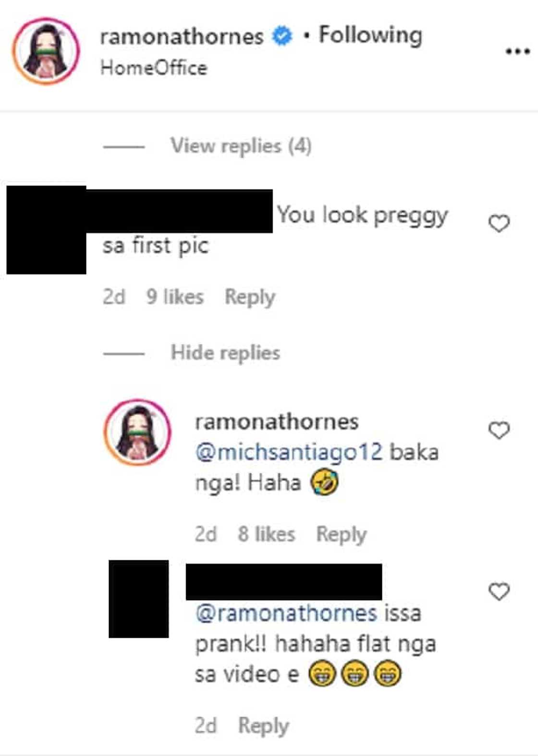538x756 pixels.
Task: Open the three-dot more options menu
Action: pos(518,51)
